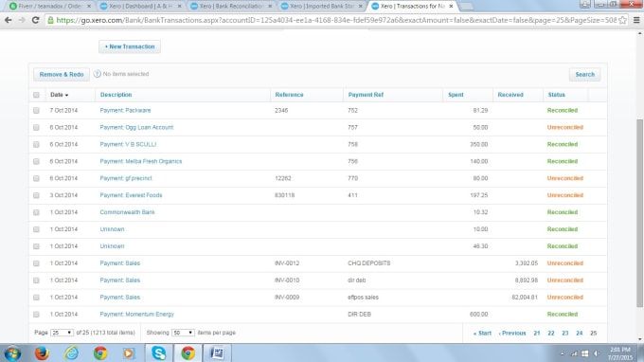
Task: Open Payment: V B SCULLI link
Action: point(128,144)
